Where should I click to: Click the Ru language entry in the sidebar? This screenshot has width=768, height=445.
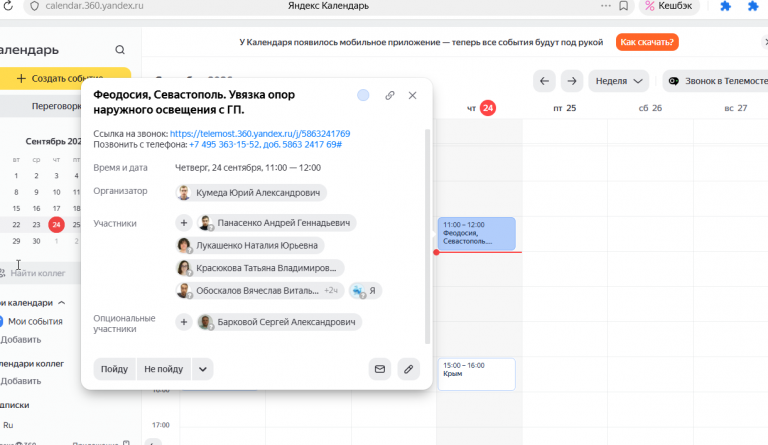coord(8,425)
